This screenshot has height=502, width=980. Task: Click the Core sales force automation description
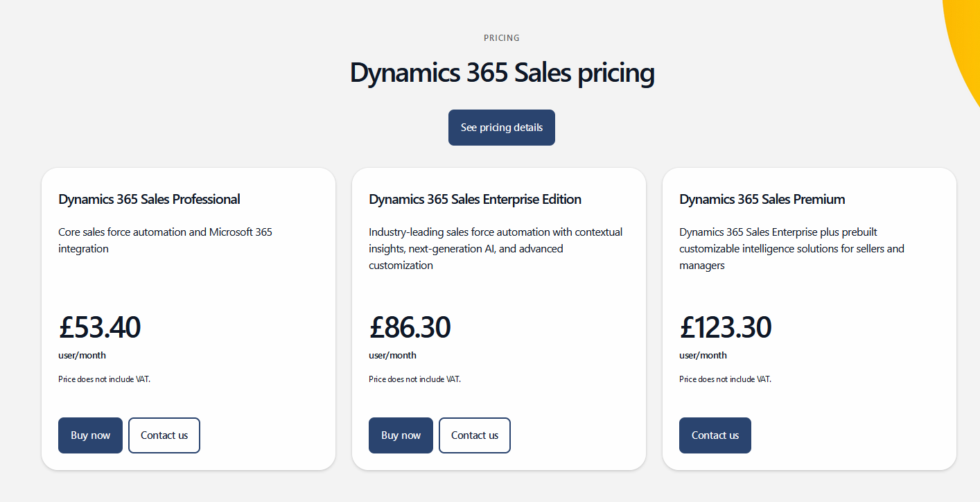[x=165, y=241]
